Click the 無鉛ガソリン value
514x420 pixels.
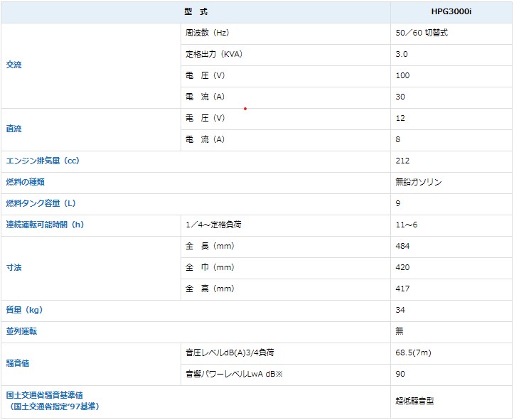coord(419,182)
